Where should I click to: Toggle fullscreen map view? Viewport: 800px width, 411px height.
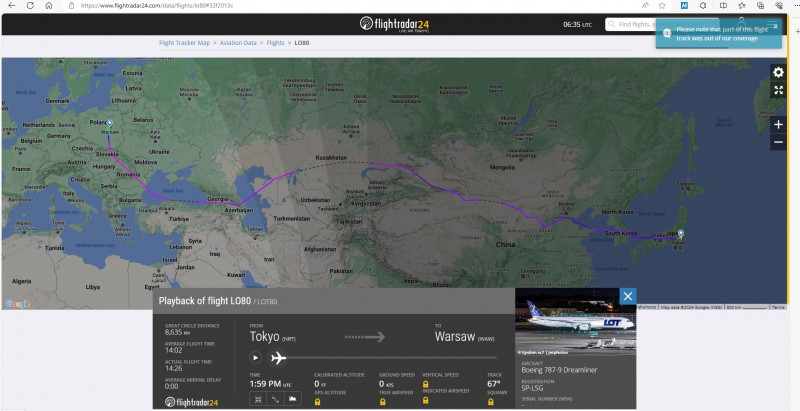click(778, 90)
